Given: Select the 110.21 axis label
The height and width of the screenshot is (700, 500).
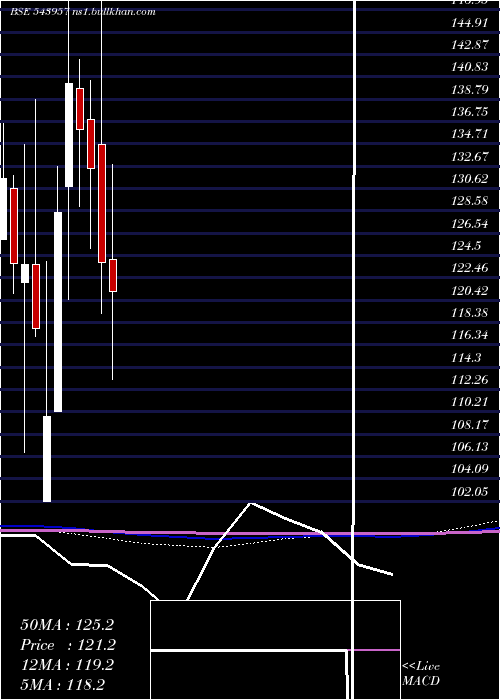Looking at the screenshot, I should point(470,402).
